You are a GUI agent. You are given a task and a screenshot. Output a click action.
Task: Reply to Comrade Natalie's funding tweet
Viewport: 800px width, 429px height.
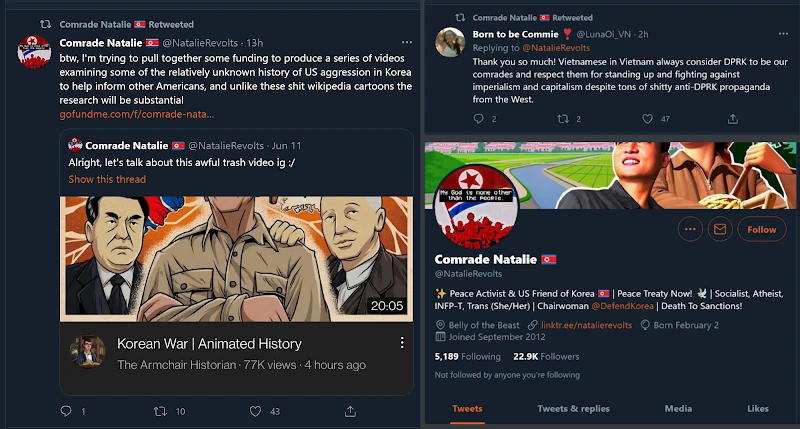pyautogui.click(x=67, y=411)
